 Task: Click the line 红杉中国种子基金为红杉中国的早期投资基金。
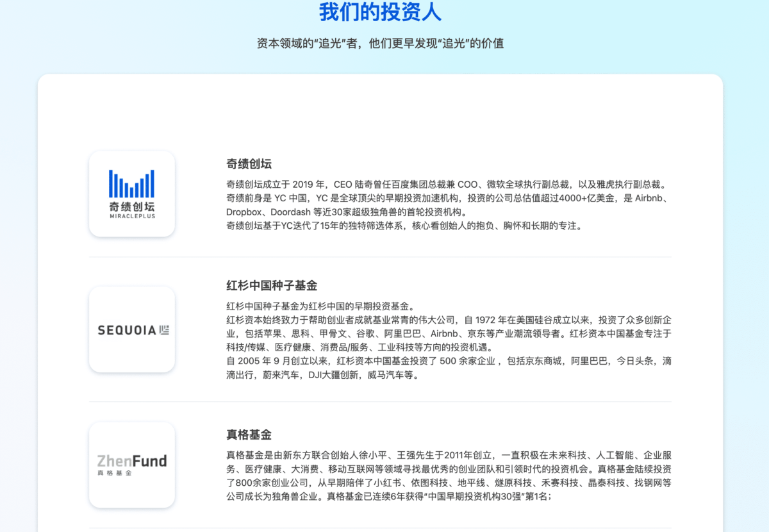tap(322, 306)
